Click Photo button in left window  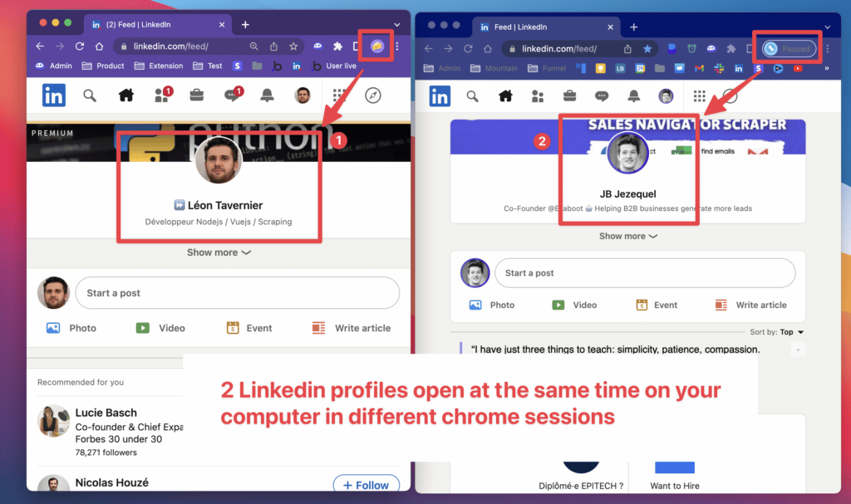[71, 328]
